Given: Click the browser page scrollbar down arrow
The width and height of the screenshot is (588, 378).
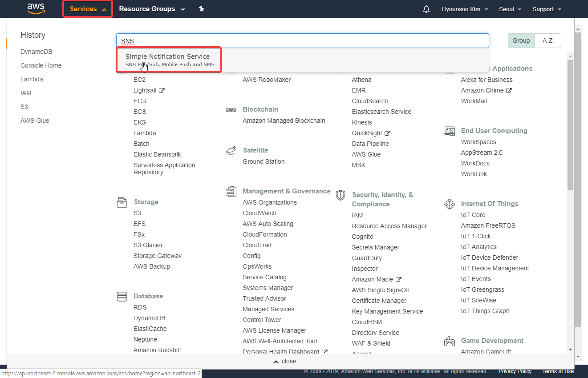Looking at the screenshot, I should (579, 357).
